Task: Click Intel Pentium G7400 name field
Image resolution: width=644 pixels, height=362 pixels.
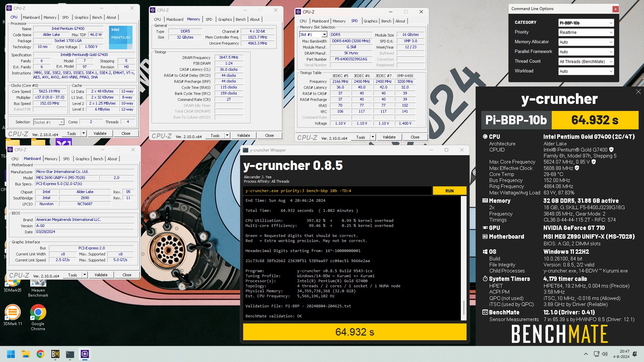Action: pos(68,28)
